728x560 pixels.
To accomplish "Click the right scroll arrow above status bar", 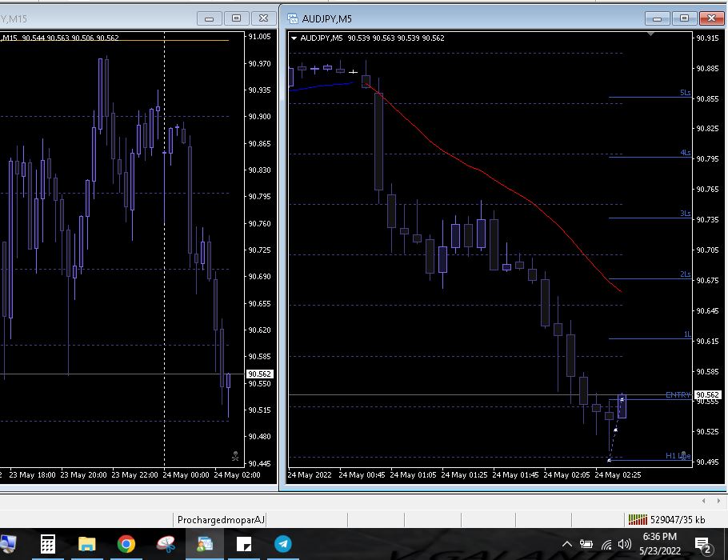I will coord(717,501).
